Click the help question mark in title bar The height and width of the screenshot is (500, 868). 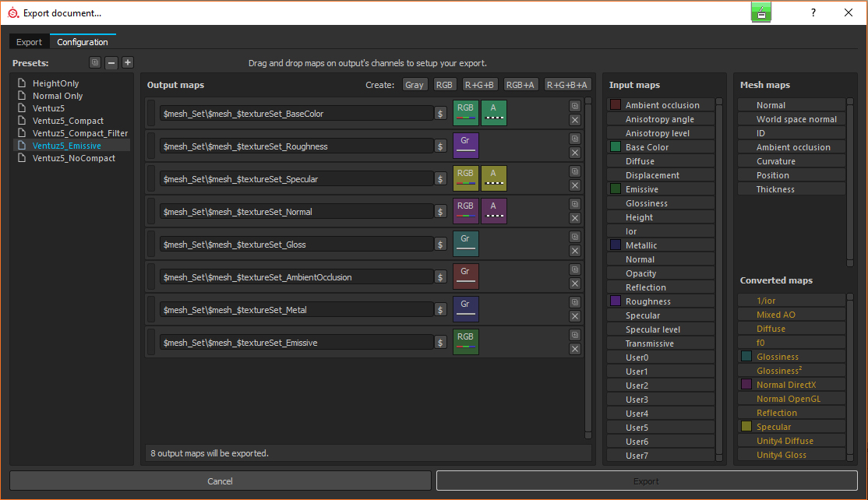coord(813,13)
